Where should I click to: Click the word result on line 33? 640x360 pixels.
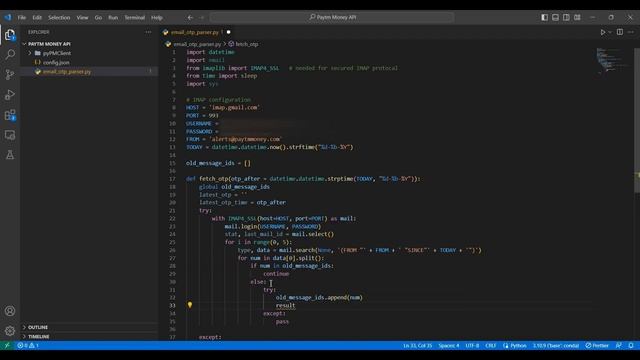[285, 305]
